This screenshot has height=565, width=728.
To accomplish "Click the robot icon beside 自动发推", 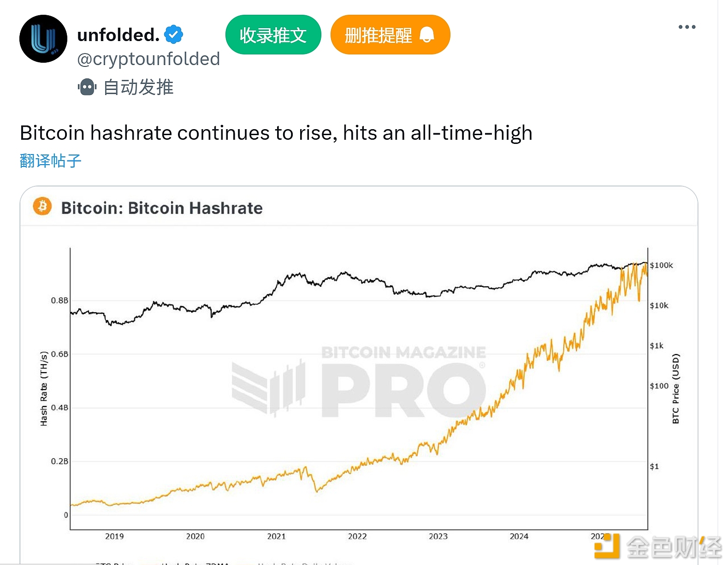I will click(87, 87).
